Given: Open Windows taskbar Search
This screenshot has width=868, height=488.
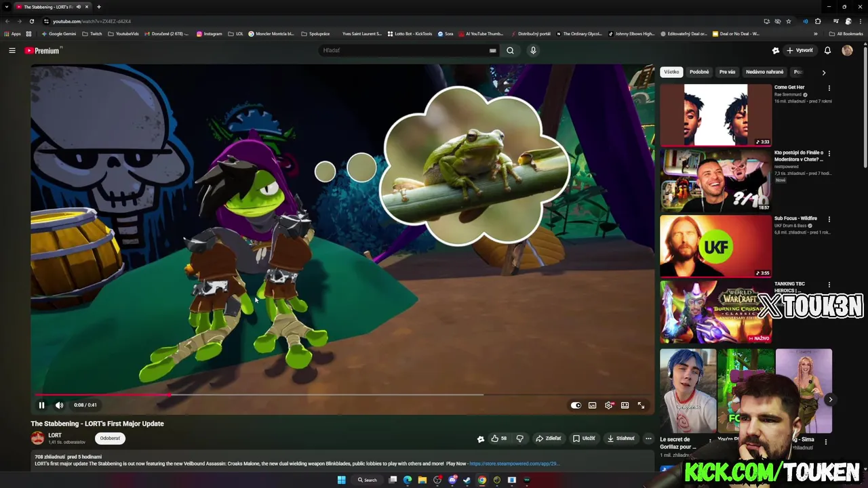Looking at the screenshot, I should [368, 480].
